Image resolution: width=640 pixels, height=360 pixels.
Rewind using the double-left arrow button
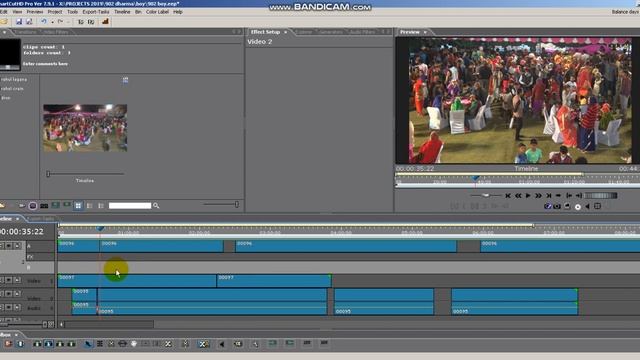point(518,196)
